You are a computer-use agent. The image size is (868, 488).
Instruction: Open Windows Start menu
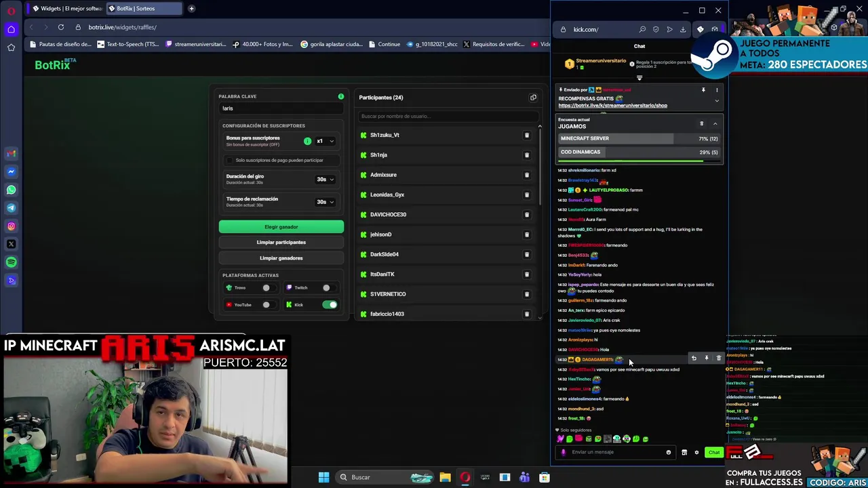(x=323, y=477)
